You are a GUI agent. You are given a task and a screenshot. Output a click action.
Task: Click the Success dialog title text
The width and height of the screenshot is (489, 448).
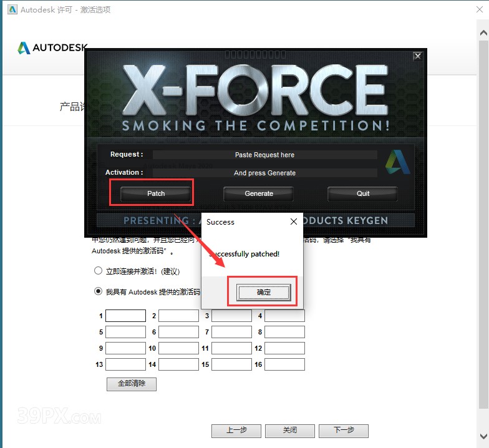coord(220,222)
